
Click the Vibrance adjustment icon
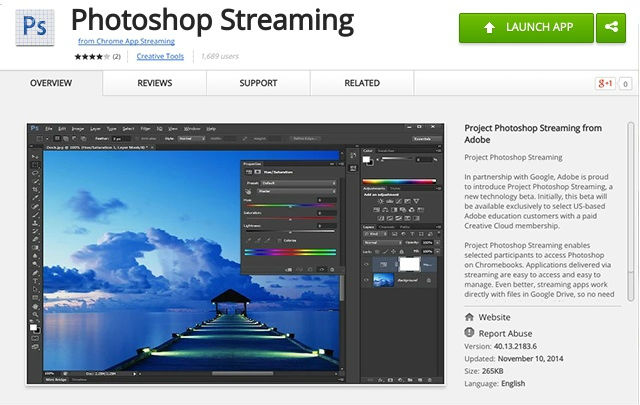click(416, 201)
